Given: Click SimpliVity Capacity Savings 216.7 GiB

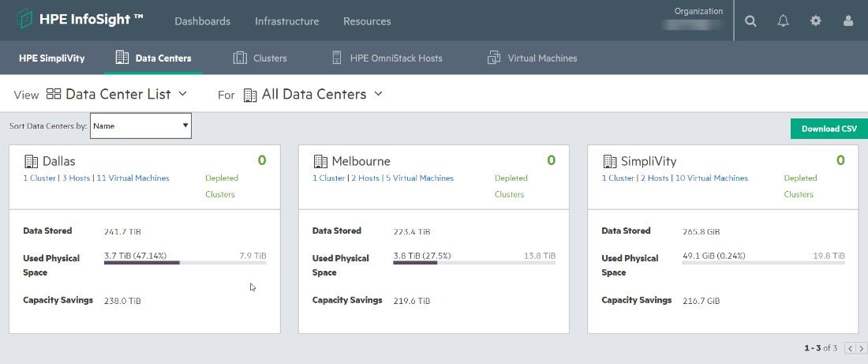Looking at the screenshot, I should click(x=702, y=301).
